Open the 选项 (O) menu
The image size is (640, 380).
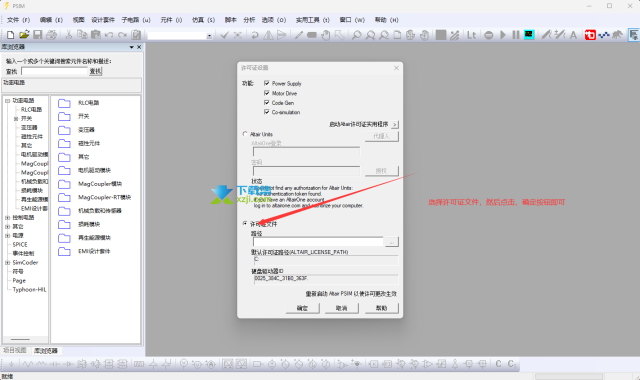pos(273,20)
